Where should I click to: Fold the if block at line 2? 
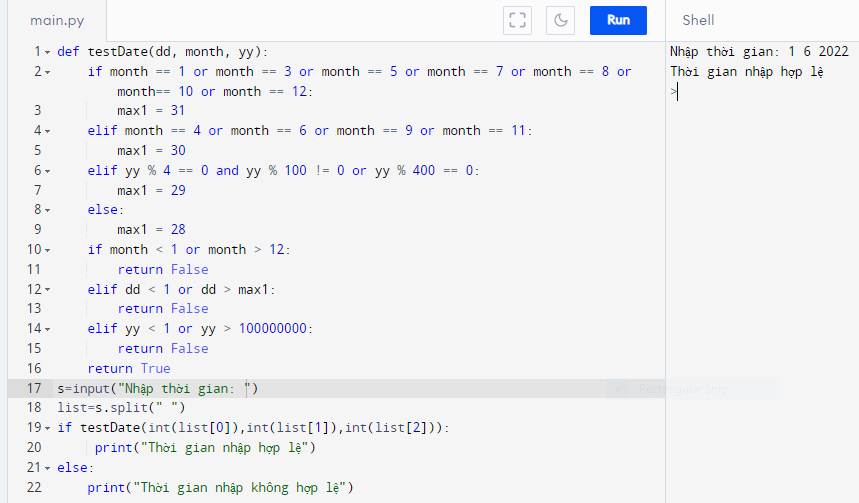point(48,72)
